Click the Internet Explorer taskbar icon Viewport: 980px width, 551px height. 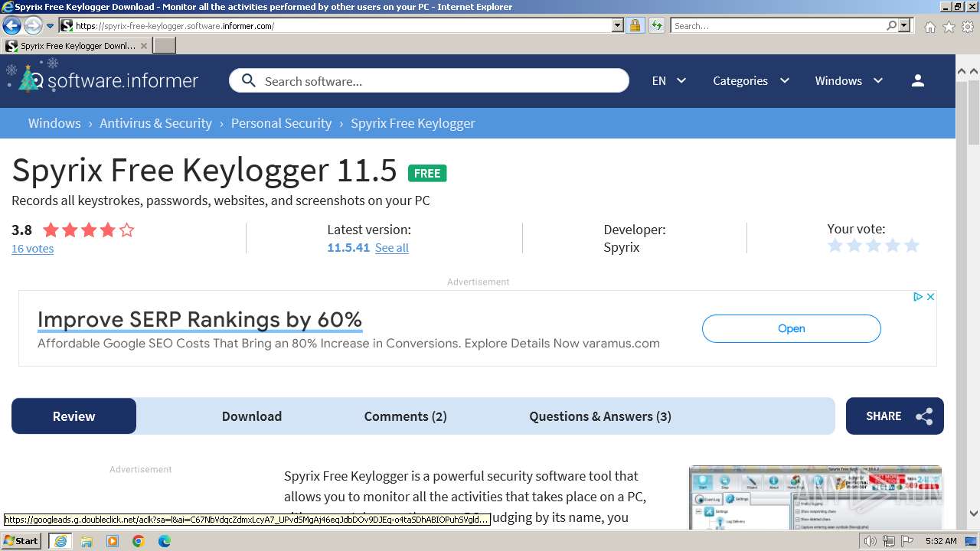(x=60, y=540)
